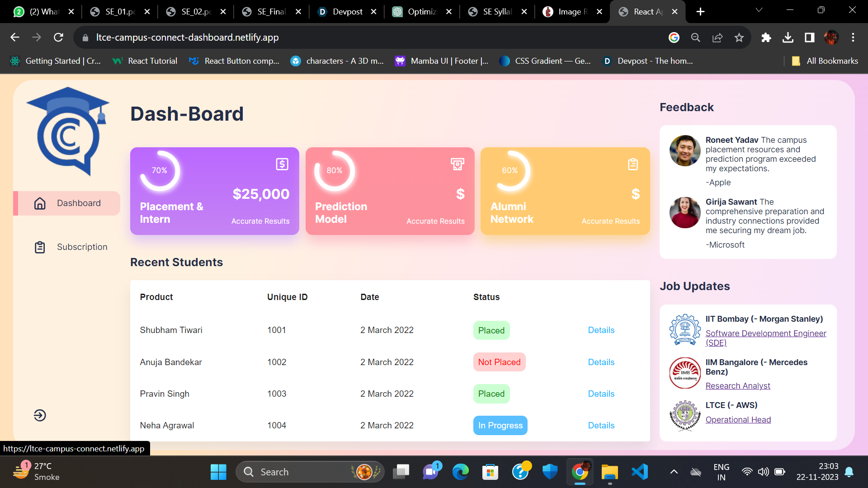The width and height of the screenshot is (868, 488).
Task: Click the 70% circular progress ring
Action: click(160, 171)
